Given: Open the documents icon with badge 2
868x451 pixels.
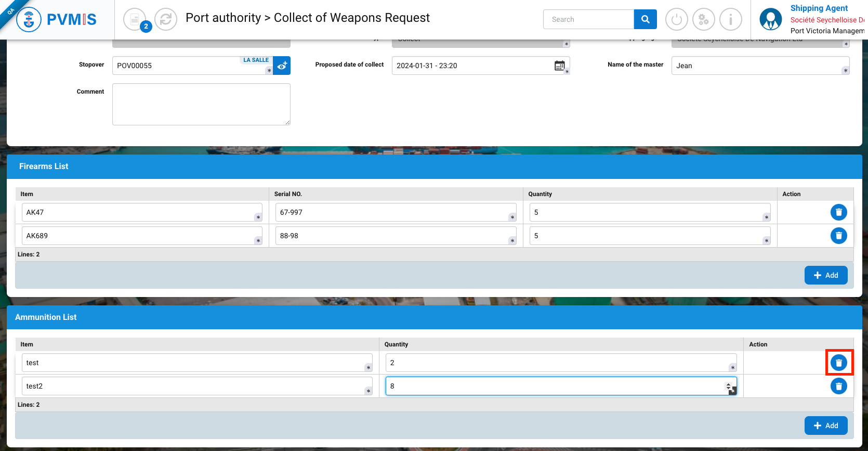Looking at the screenshot, I should click(135, 20).
